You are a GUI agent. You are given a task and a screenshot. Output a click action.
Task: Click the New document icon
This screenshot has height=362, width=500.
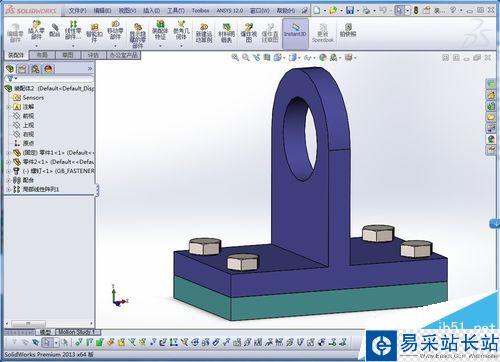(x=316, y=10)
